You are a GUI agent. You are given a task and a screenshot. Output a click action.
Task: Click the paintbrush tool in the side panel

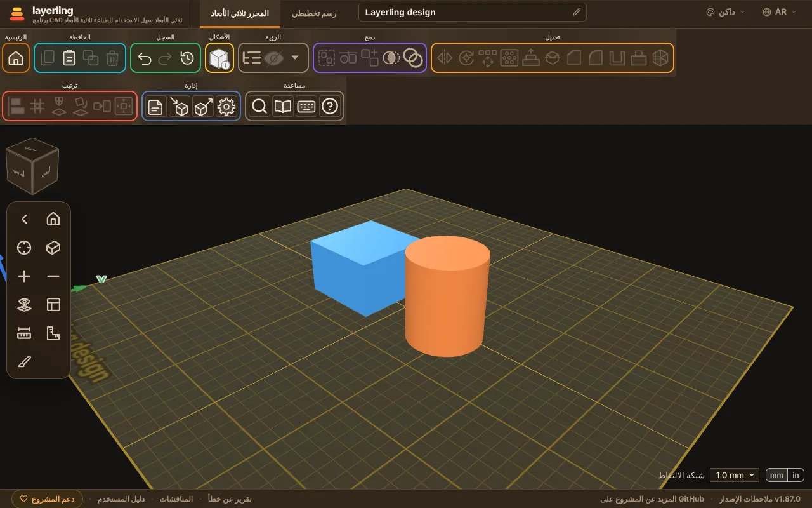tap(24, 362)
